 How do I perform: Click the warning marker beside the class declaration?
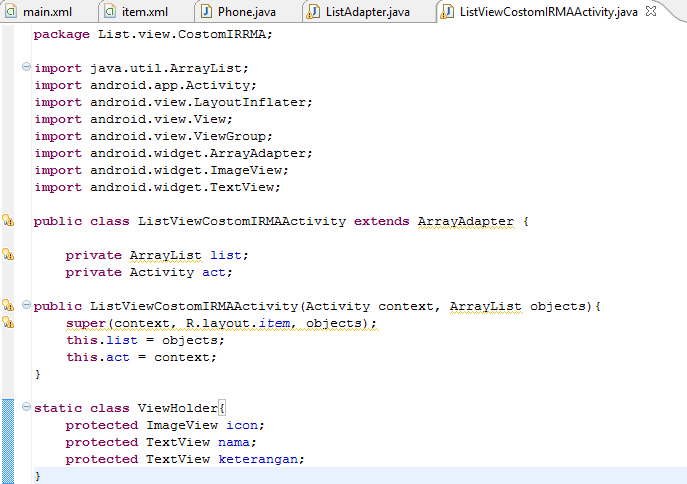point(8,220)
